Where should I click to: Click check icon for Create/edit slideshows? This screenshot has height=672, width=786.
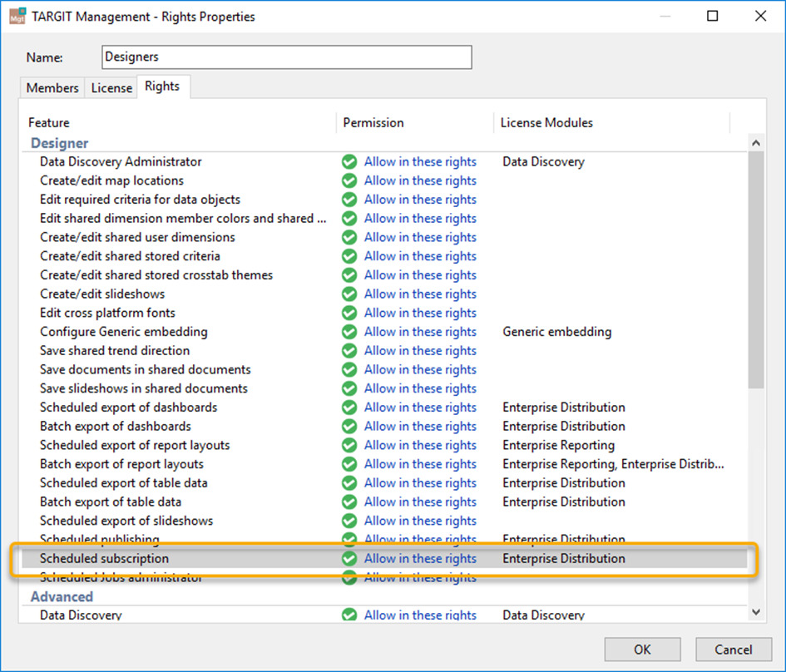tap(349, 294)
